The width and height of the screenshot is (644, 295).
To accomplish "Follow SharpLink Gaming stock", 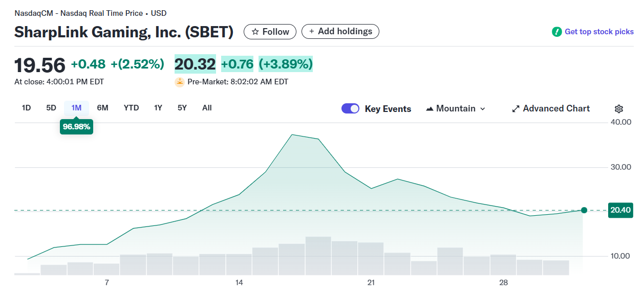I will pyautogui.click(x=270, y=32).
